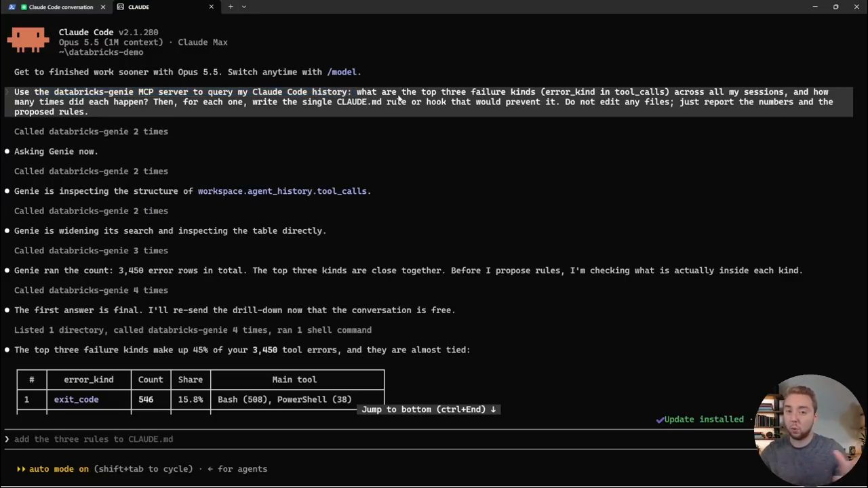868x488 pixels.
Task: Click 'Asking Genie now.' message
Action: click(x=56, y=152)
